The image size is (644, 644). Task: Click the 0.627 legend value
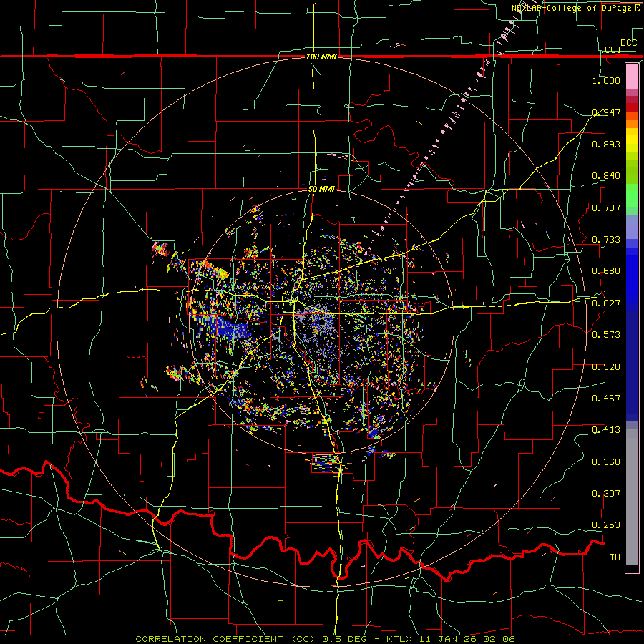[x=606, y=303]
